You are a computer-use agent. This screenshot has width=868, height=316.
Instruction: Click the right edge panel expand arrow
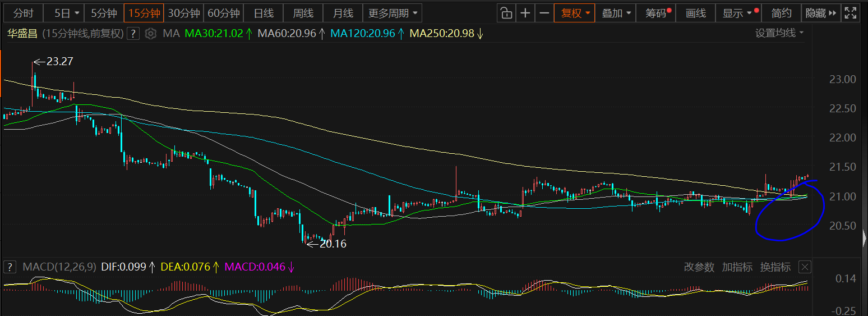(x=864, y=239)
